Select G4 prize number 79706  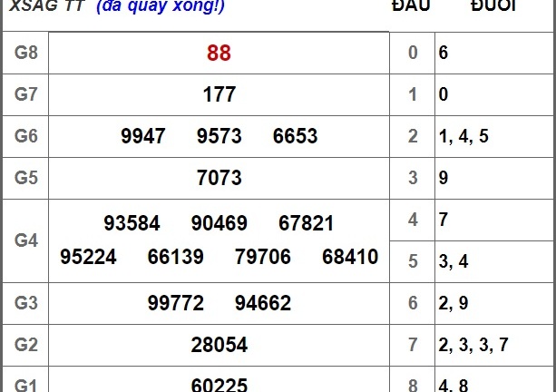tap(262, 257)
